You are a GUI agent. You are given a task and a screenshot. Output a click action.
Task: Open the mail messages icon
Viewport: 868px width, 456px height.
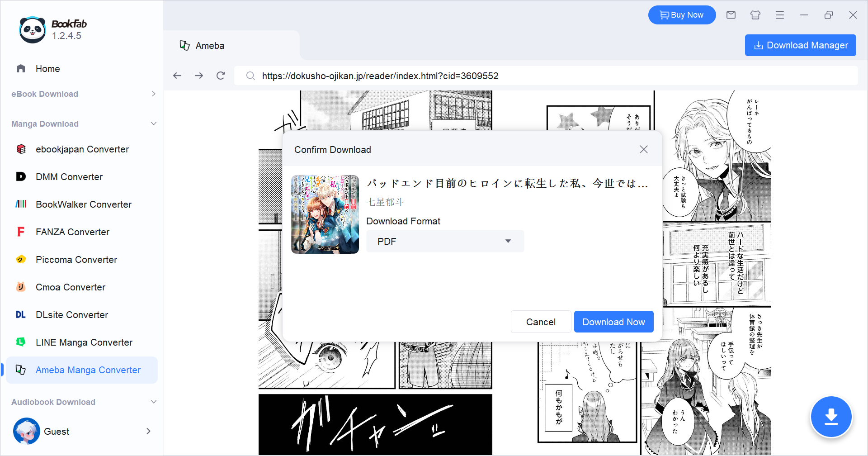(x=731, y=15)
